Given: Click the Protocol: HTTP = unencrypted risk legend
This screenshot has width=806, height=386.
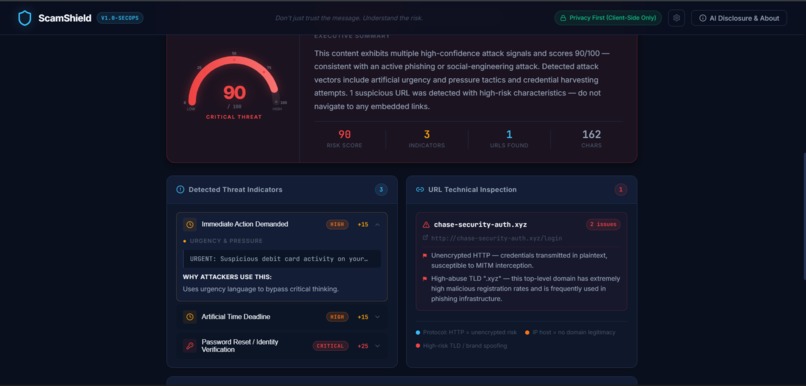Looking at the screenshot, I should (x=466, y=333).
